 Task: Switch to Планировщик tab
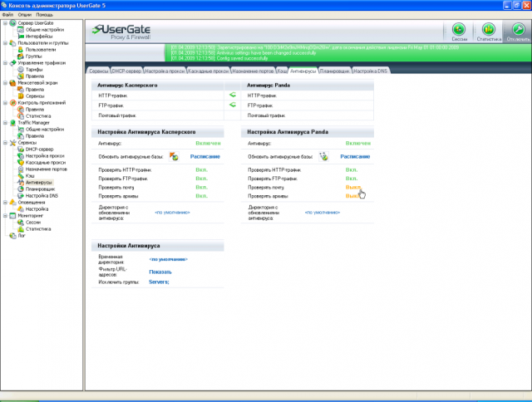coord(334,71)
